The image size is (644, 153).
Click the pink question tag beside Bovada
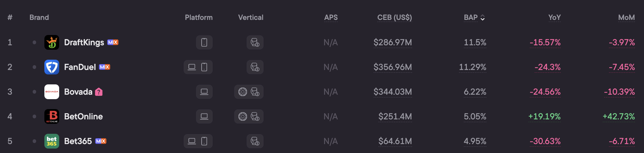tap(99, 92)
